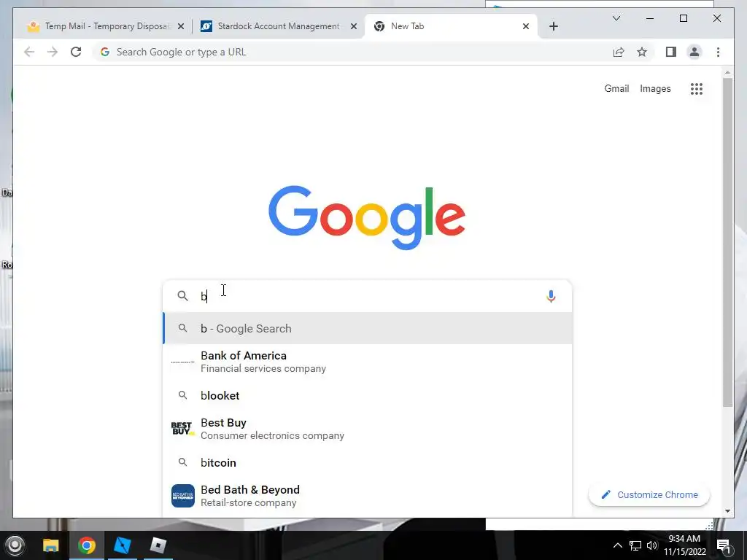Open File Explorer from the taskbar

(50, 545)
